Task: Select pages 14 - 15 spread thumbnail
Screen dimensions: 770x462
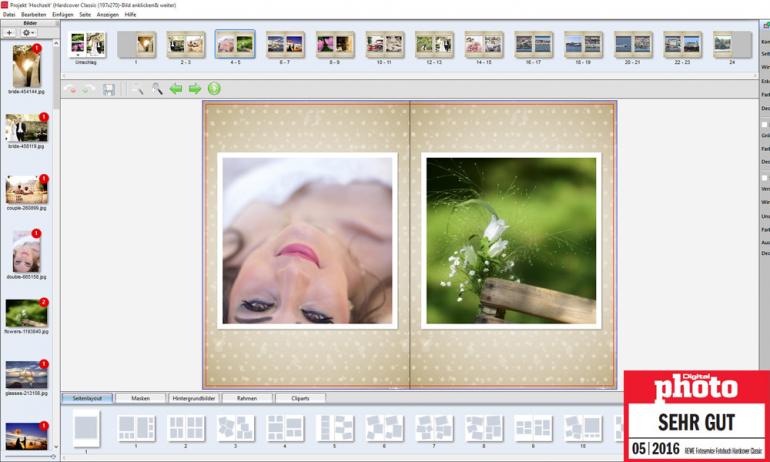Action: point(484,45)
